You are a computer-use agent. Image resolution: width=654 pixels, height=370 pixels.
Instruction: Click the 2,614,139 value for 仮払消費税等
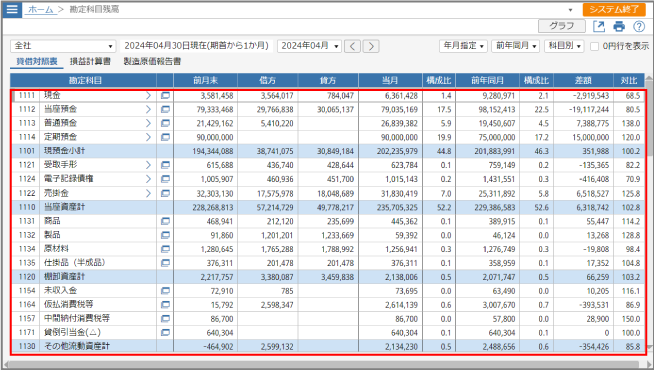coord(401,305)
